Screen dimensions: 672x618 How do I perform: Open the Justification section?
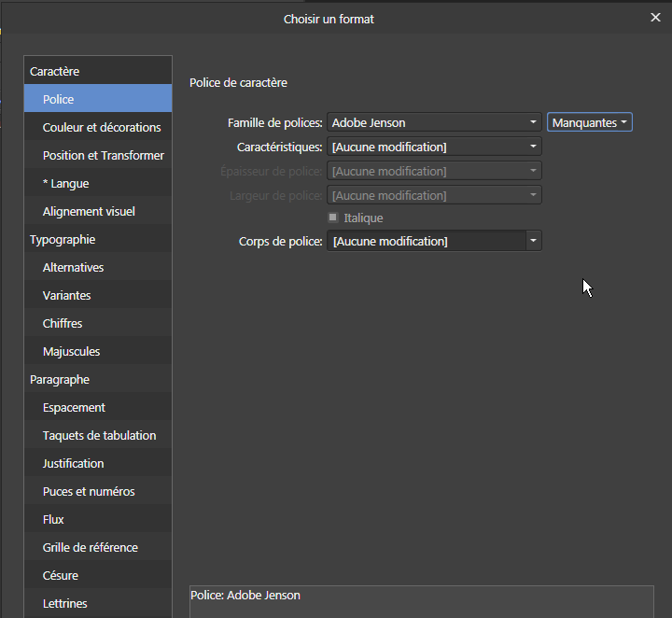98,463
